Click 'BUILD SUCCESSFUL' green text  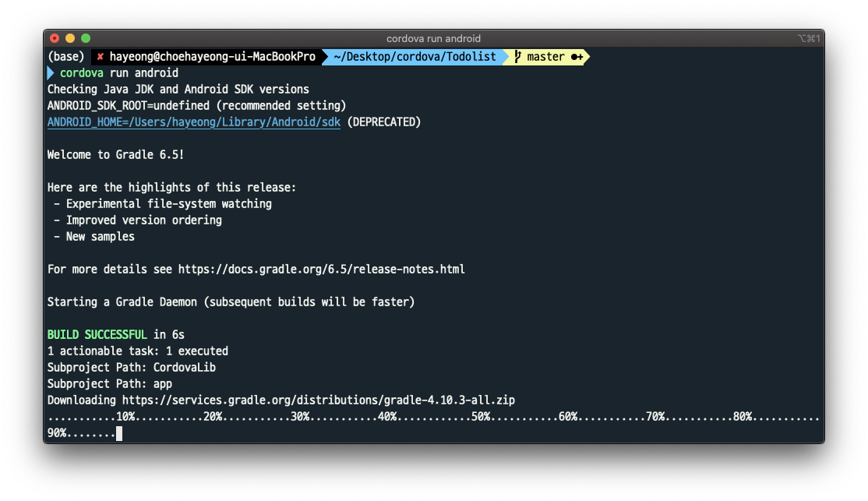(x=97, y=334)
